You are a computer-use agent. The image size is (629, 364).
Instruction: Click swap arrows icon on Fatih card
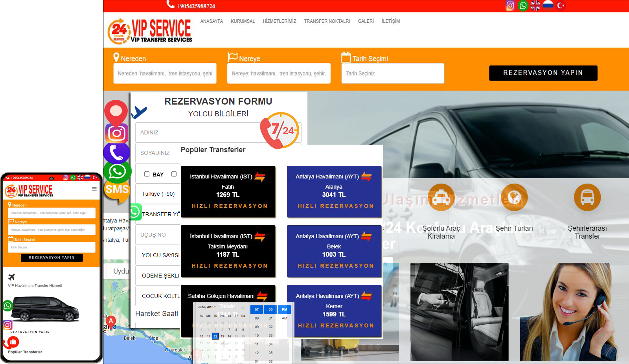pos(260,177)
